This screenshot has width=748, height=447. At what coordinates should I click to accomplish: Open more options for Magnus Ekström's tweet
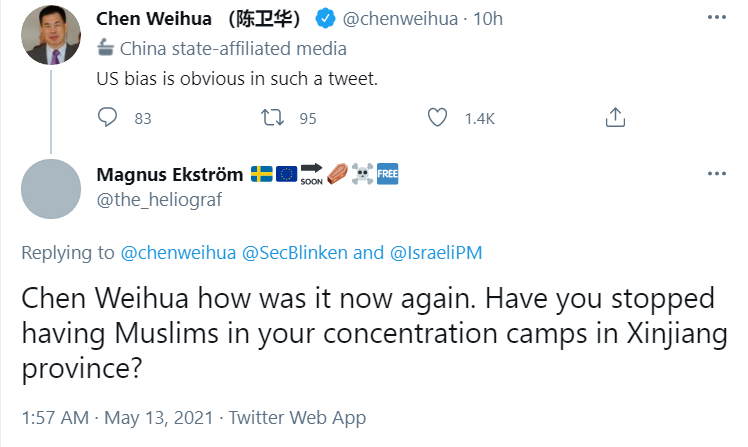coord(716,173)
